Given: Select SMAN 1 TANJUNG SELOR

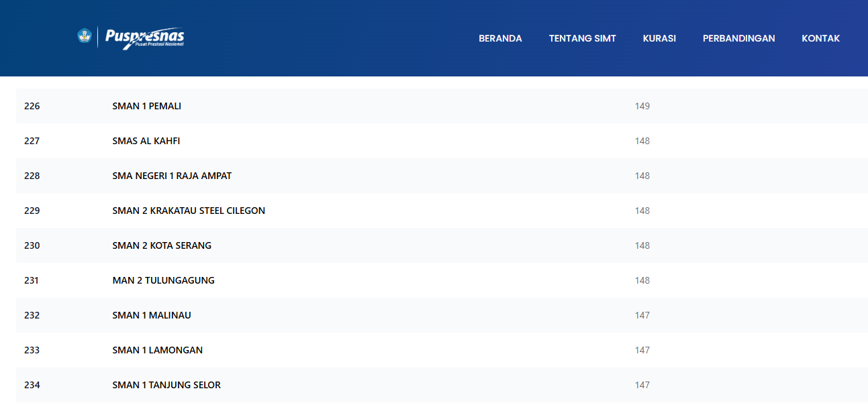Looking at the screenshot, I should point(166,385).
